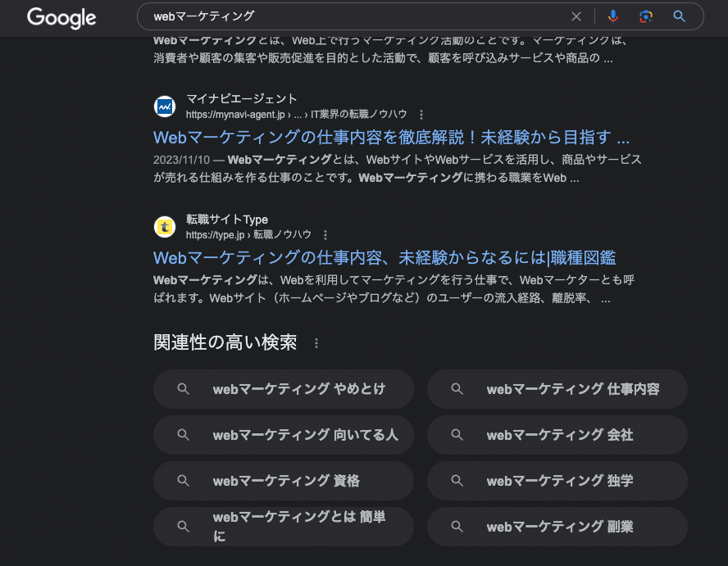Click search icon beside webマーケティング やめとけ
The height and width of the screenshot is (566, 728).
[184, 389]
